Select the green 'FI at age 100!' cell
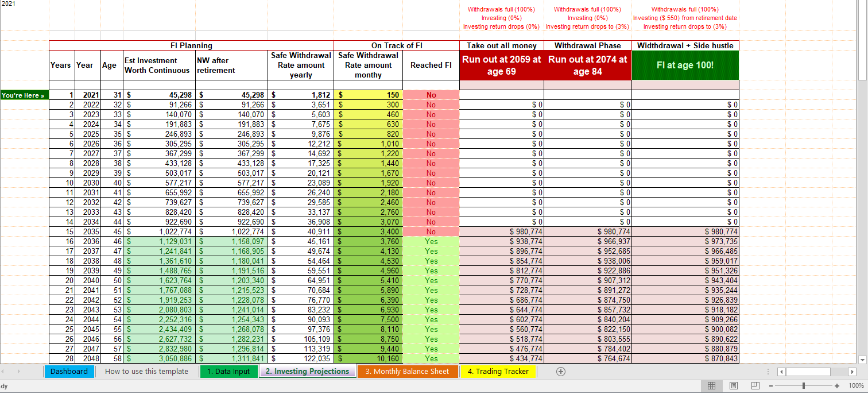The image size is (868, 394). coord(685,65)
